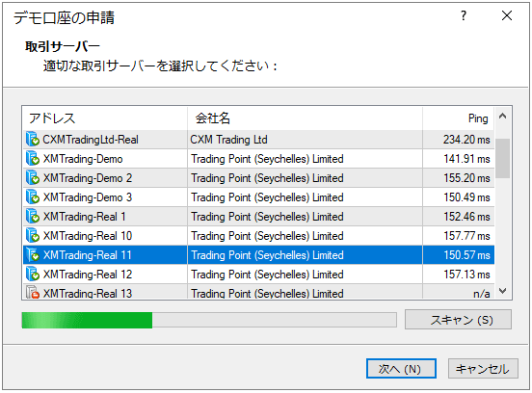Screen dimensions: 532x393
Task: Select the XMTrading-Demo 3 server address
Action: tap(87, 197)
